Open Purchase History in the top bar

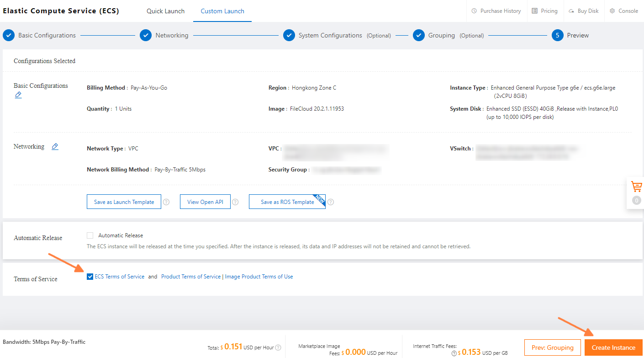coord(496,11)
